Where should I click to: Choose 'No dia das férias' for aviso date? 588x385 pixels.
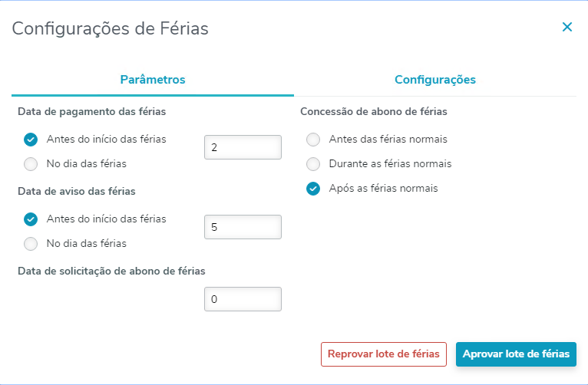31,244
